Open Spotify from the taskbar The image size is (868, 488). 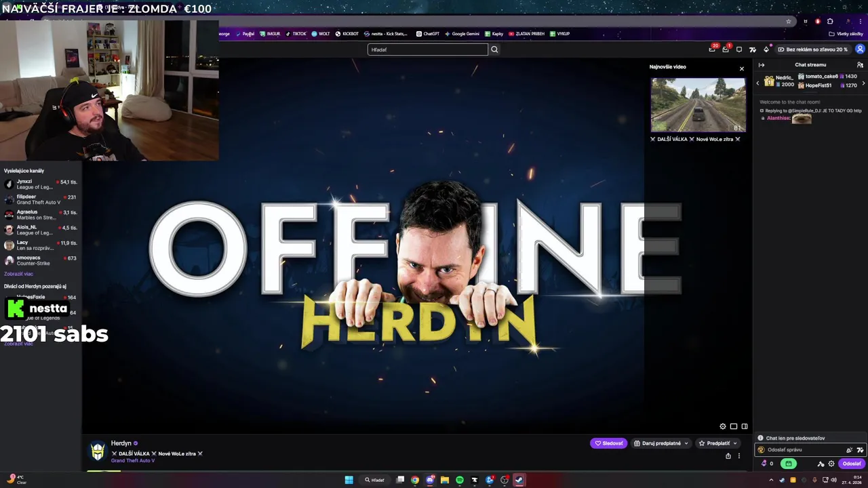(x=460, y=480)
